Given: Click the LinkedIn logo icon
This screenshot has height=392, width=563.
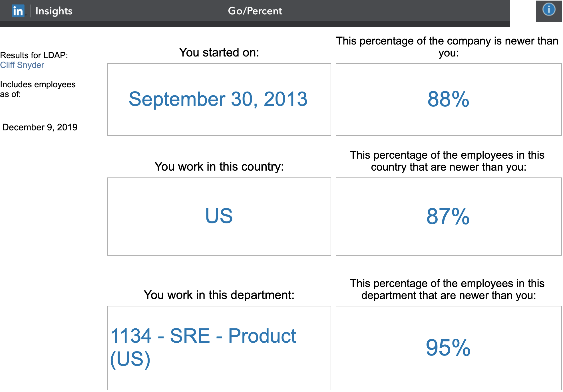Looking at the screenshot, I should [x=18, y=11].
